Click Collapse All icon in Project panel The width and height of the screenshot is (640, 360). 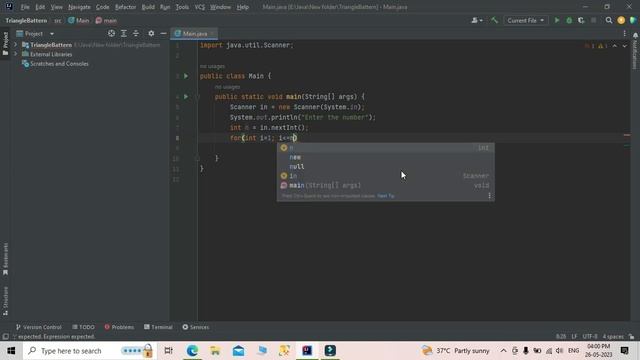tap(136, 33)
